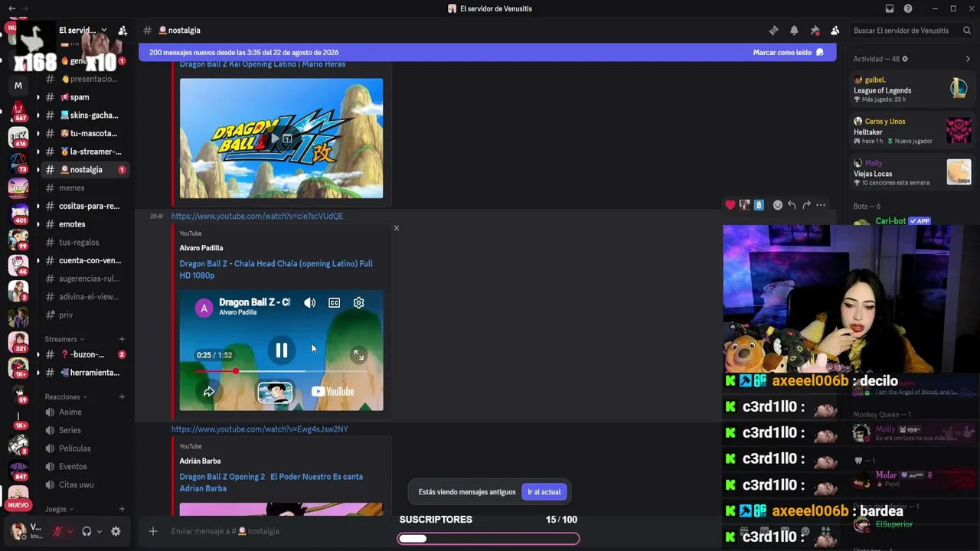
Task: Open Actividad settings gear icon
Action: [905, 59]
